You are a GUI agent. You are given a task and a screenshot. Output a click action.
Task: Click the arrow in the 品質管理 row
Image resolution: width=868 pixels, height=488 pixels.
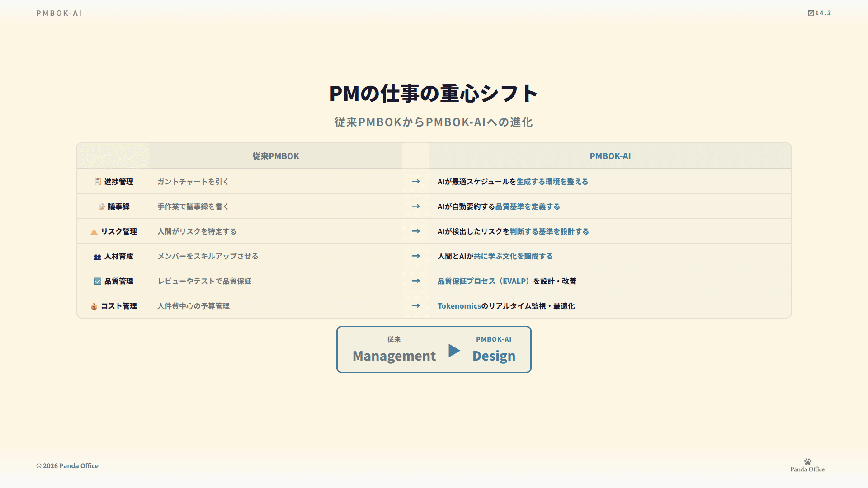point(416,281)
